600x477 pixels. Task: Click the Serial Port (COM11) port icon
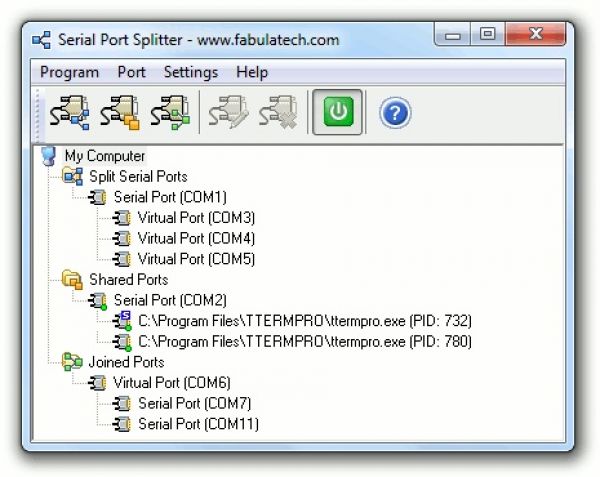tap(122, 425)
